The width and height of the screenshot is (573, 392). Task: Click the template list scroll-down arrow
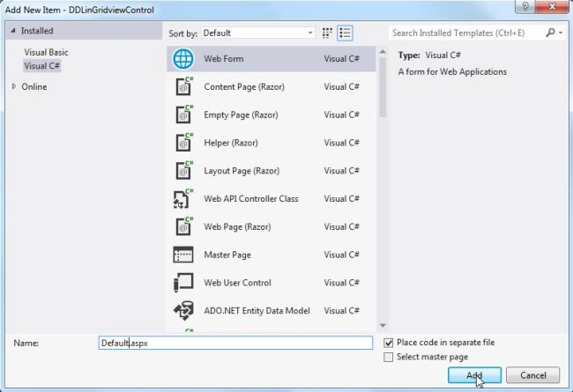tap(383, 325)
